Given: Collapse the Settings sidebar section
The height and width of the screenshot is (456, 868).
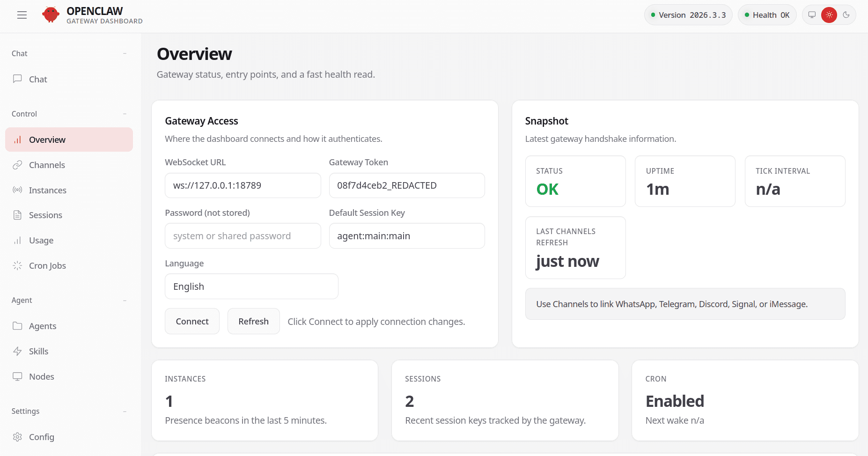Looking at the screenshot, I should pos(125,411).
